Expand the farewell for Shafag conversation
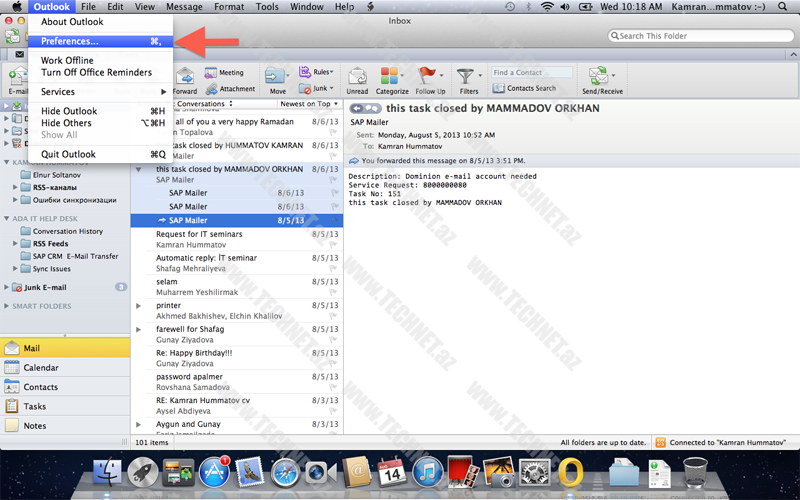800x500 pixels. click(x=138, y=330)
